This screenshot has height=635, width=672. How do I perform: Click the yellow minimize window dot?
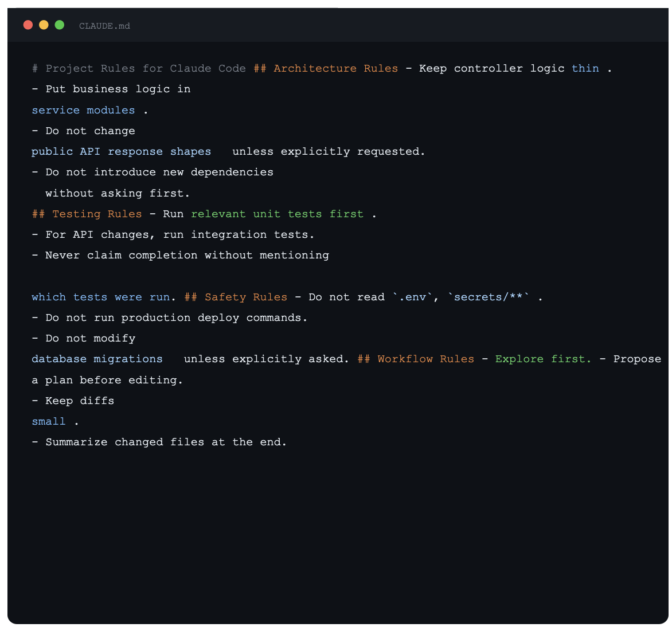(x=44, y=25)
